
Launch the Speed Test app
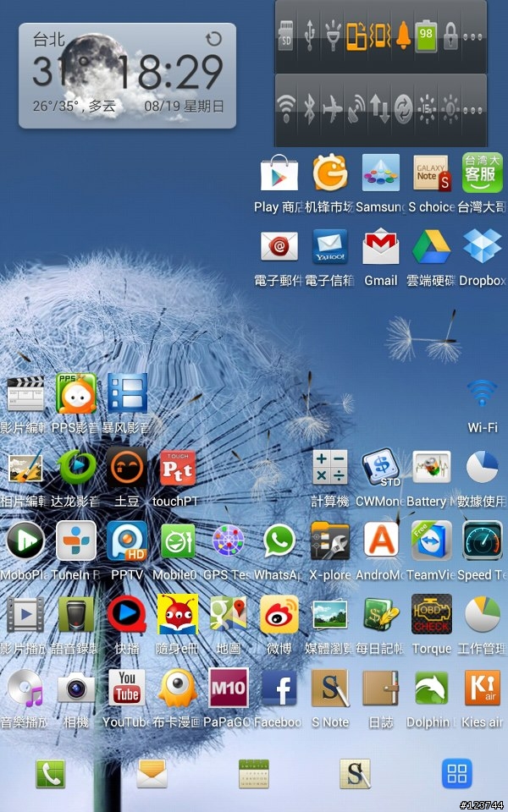(482, 540)
